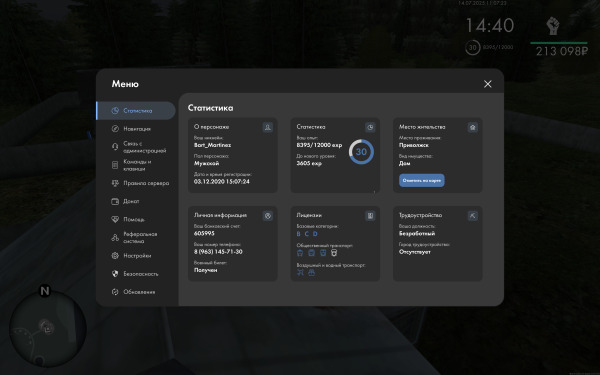Click the property type value Дом
This screenshot has height=375, width=600.
pyautogui.click(x=404, y=163)
